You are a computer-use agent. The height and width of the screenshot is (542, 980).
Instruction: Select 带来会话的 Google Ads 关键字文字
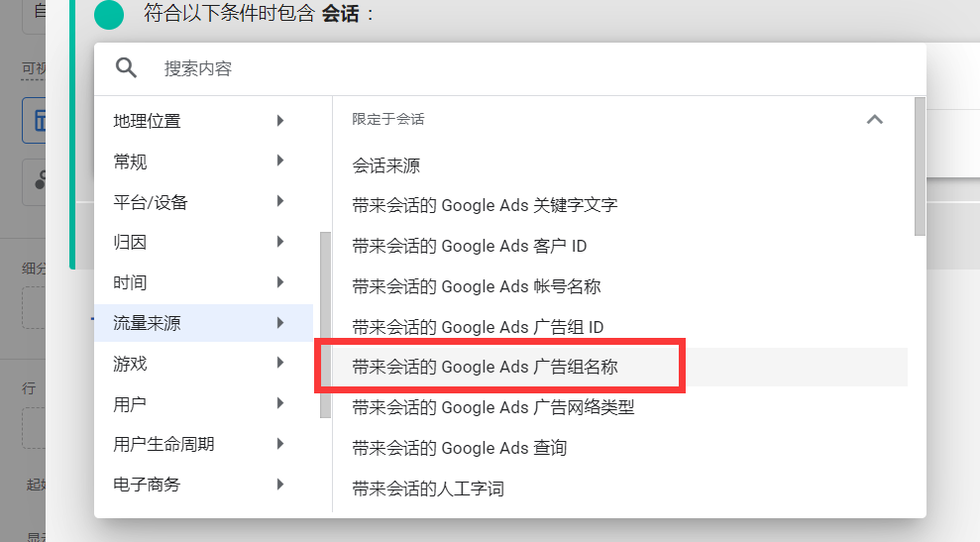coord(620,205)
